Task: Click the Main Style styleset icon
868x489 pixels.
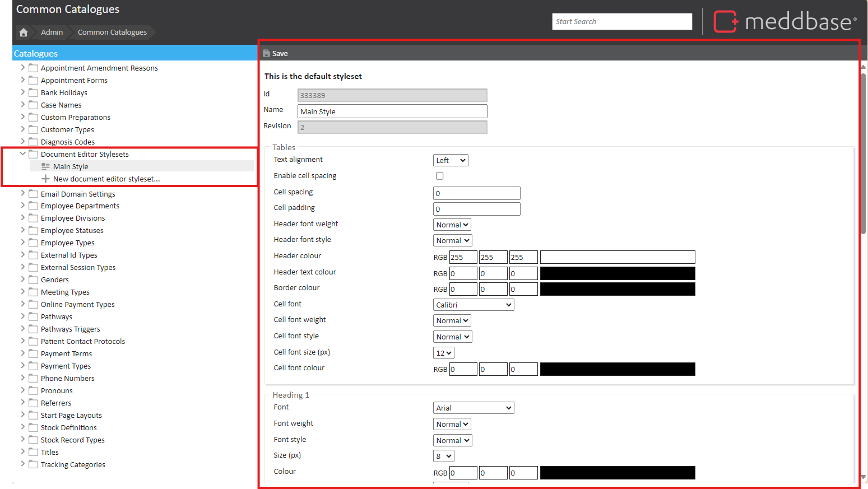Action: point(46,167)
